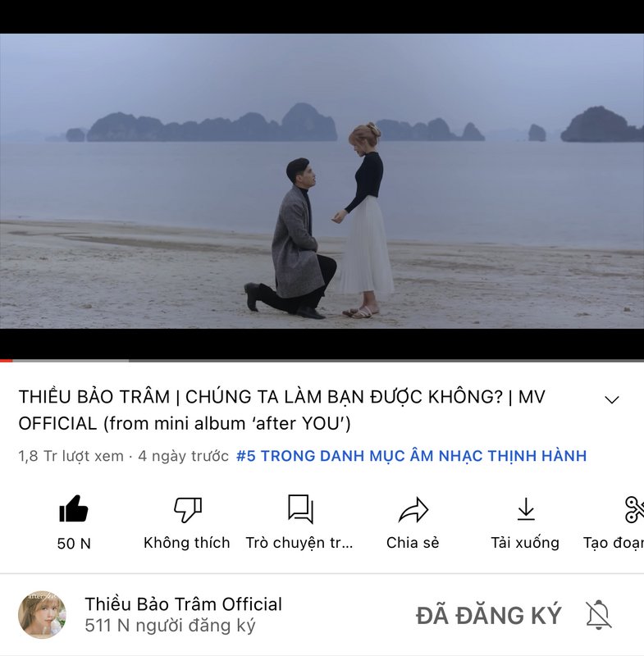This screenshot has height=656, width=644.
Task: Tap the video player frame
Action: (x=322, y=180)
